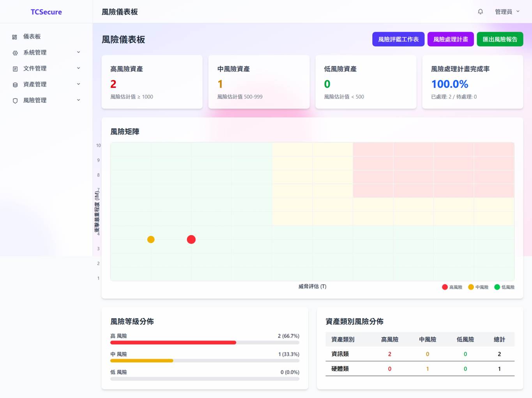Image resolution: width=532 pixels, height=398 pixels.
Task: Click the system management gear icon
Action: coord(15,53)
